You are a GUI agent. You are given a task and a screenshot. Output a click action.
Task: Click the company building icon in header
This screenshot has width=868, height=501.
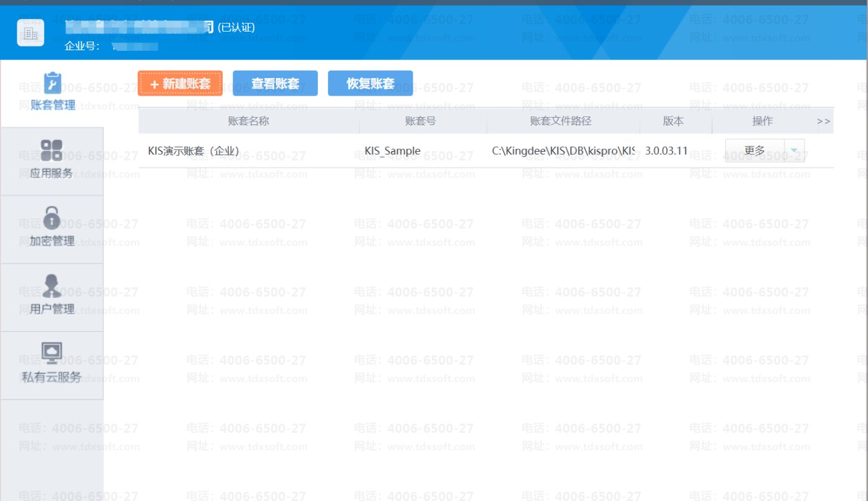30,33
